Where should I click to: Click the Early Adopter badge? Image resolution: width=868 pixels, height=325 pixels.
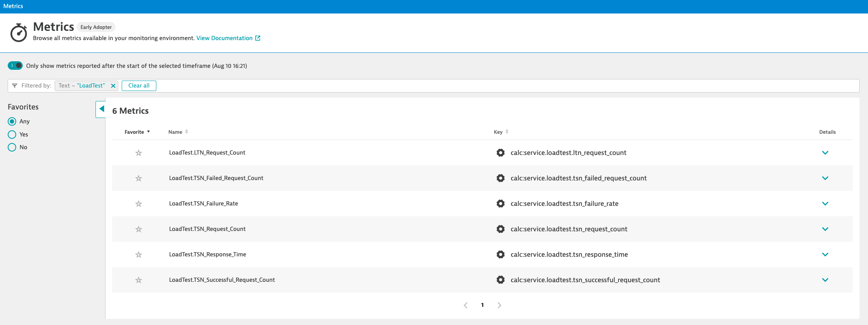pyautogui.click(x=96, y=27)
